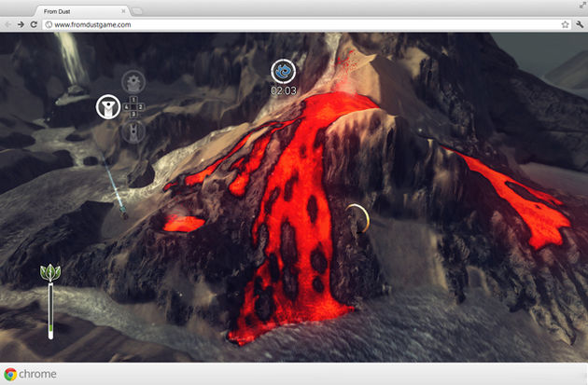This screenshot has width=588, height=385.
Task: Click the browser Back arrow
Action: click(8, 24)
